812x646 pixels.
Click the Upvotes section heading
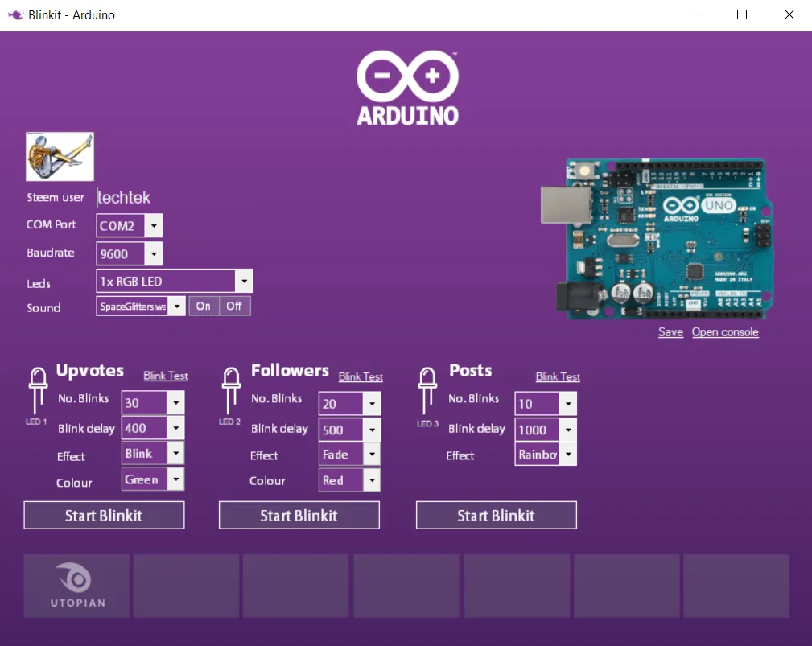coord(90,371)
